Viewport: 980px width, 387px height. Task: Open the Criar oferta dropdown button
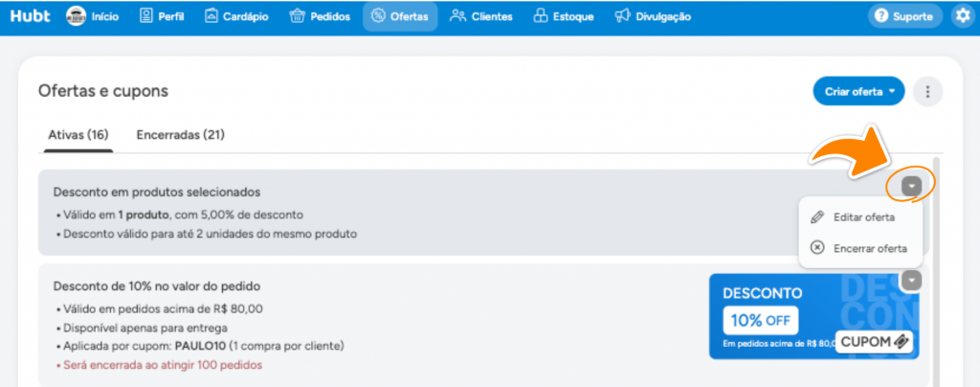[x=858, y=92]
